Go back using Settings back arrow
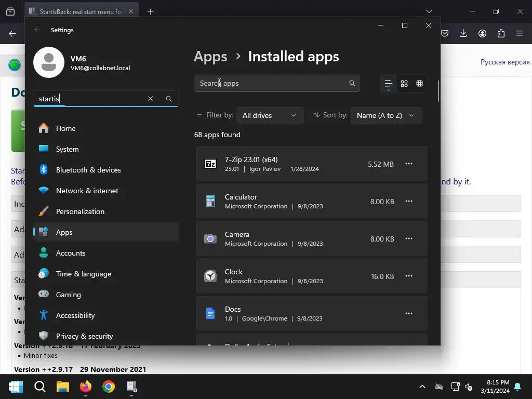 [37, 30]
